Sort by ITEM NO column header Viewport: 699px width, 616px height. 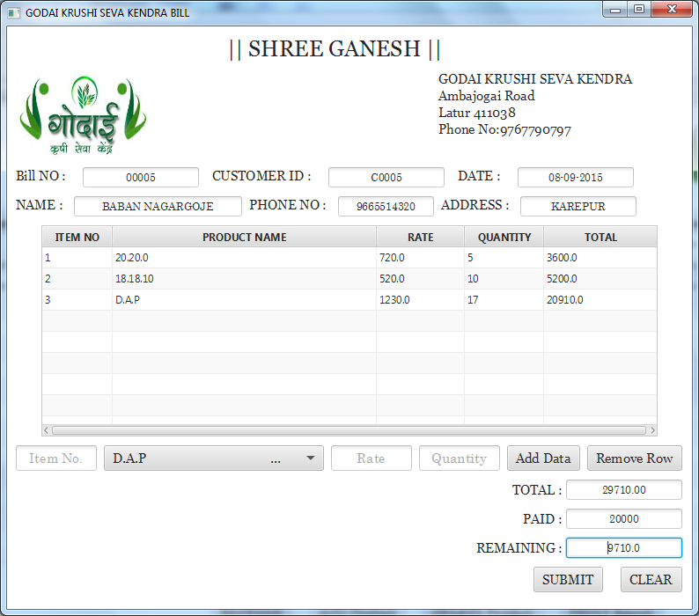click(x=77, y=237)
